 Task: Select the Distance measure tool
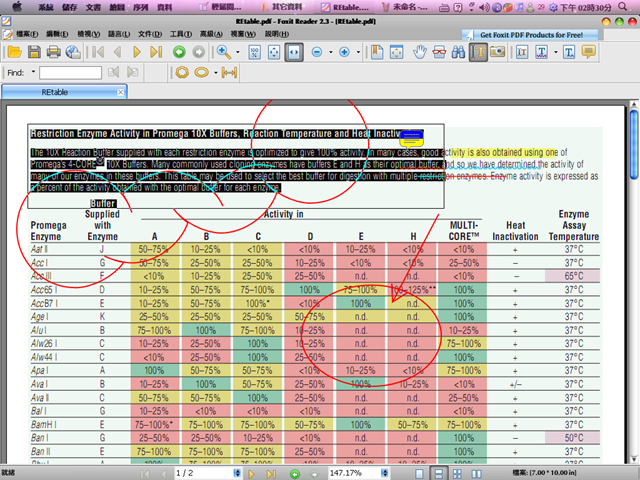[229, 73]
